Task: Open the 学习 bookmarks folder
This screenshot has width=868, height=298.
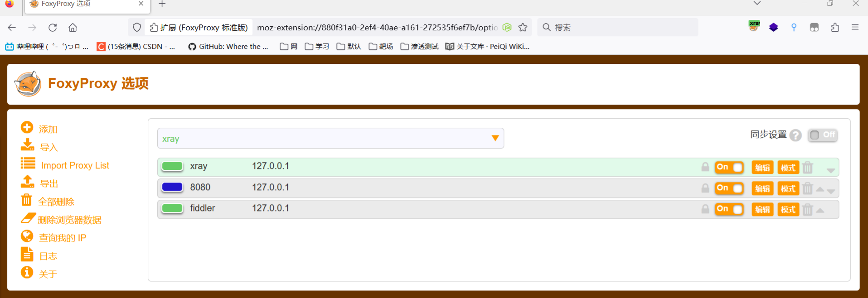Action: [x=317, y=46]
